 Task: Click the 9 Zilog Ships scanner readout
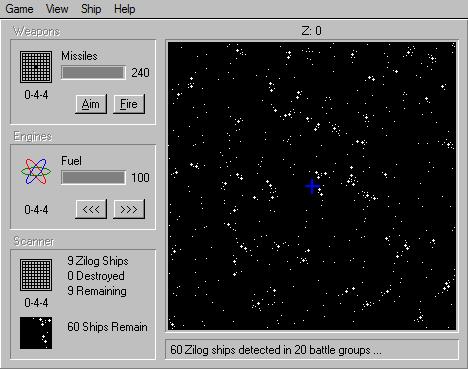[98, 261]
